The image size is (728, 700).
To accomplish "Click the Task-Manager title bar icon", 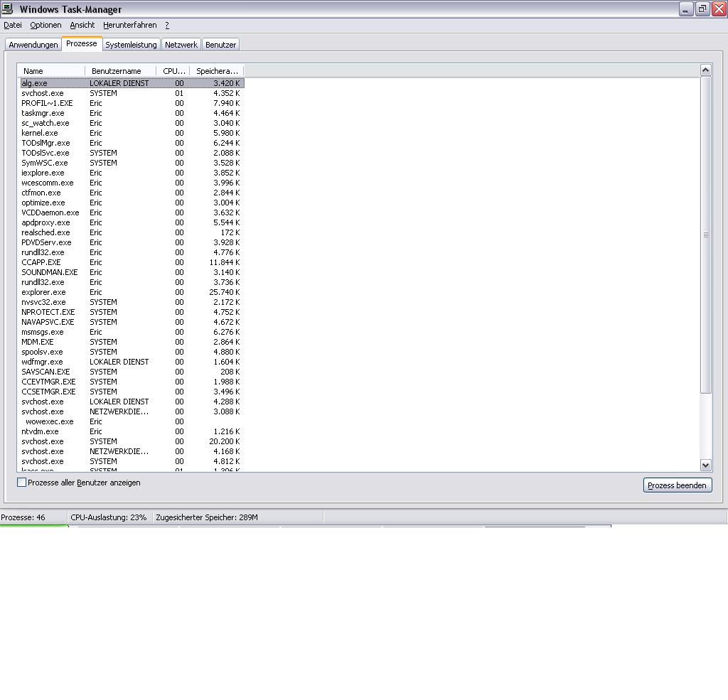I will pos(7,9).
